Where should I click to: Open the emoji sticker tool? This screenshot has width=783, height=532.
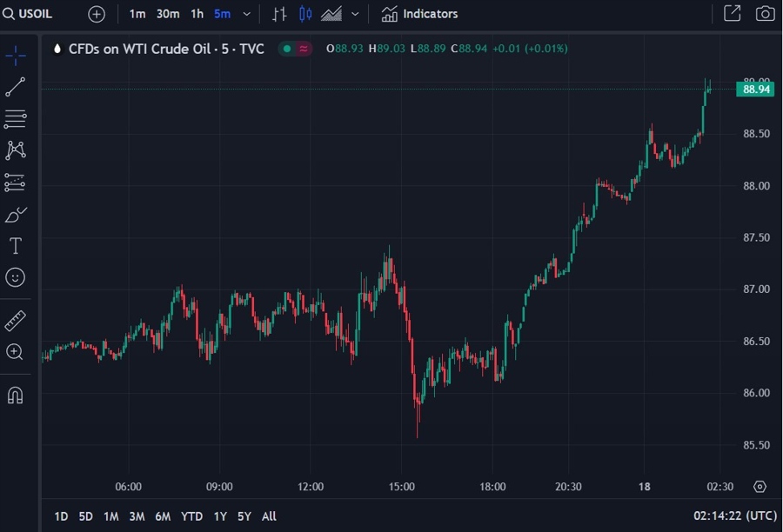[16, 277]
